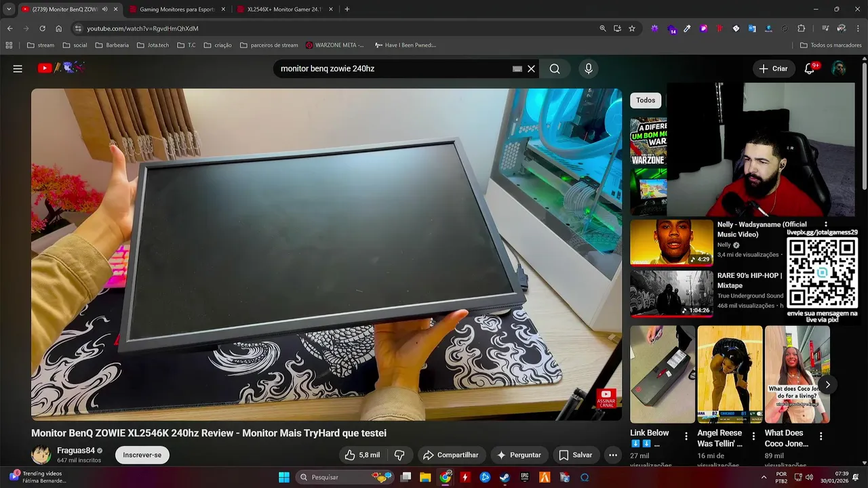Open the Jota.tech bookmark folder
868x488 pixels.
click(x=153, y=45)
